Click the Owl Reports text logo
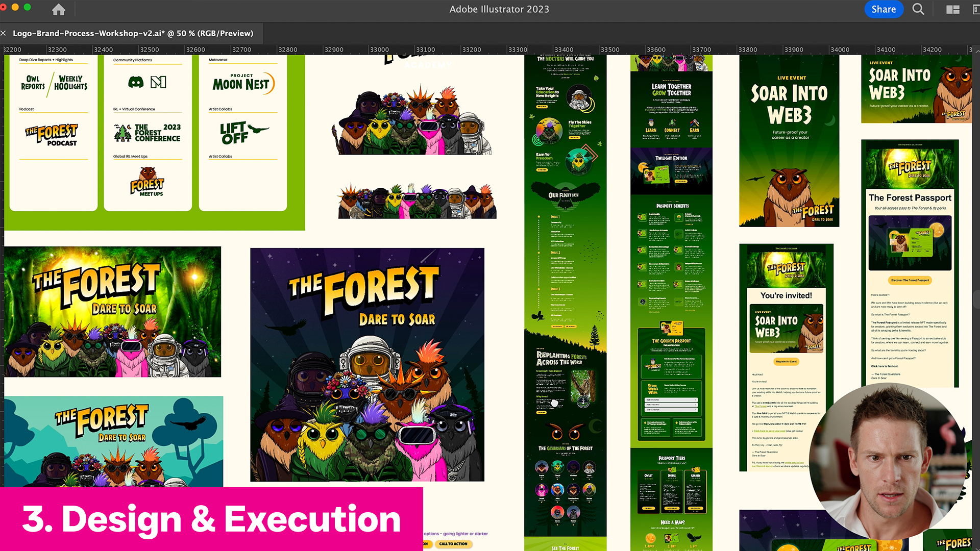Viewport: 980px width, 551px height. pos(33,83)
